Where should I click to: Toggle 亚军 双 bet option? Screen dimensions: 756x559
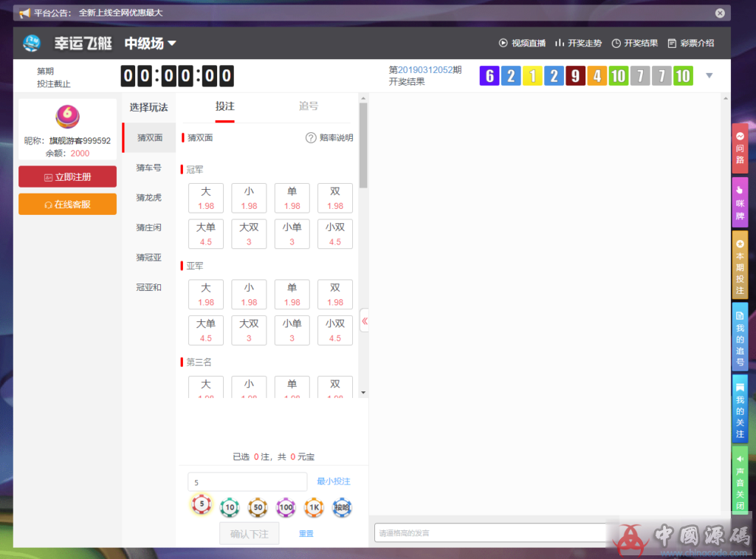point(335,294)
